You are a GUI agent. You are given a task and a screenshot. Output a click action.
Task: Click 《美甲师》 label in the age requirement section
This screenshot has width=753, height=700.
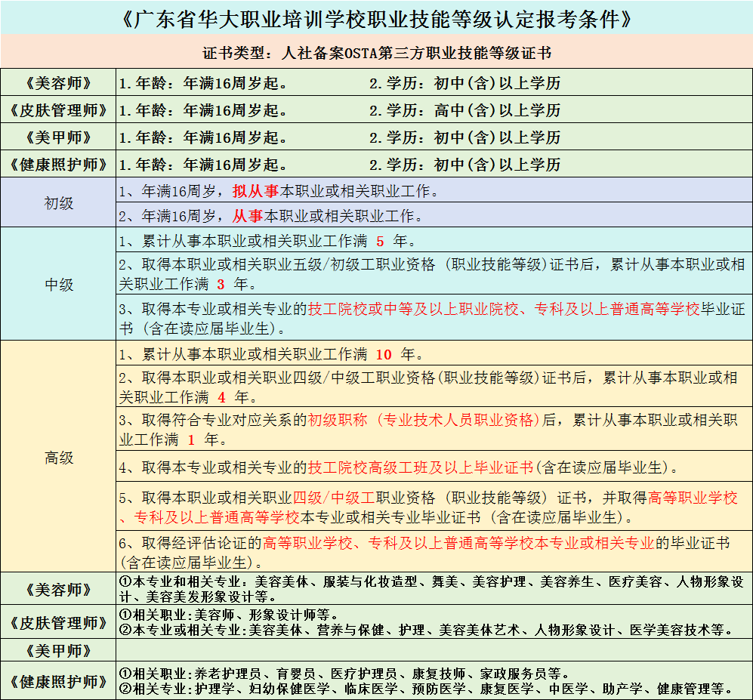click(58, 137)
